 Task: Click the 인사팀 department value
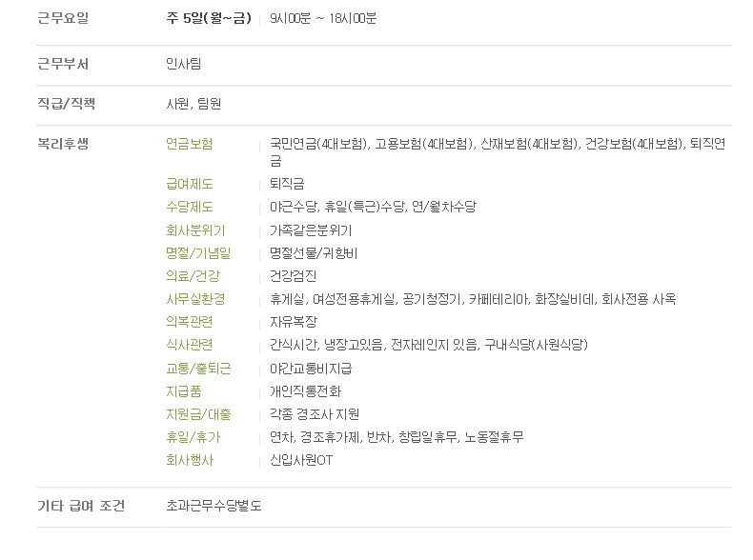[183, 64]
